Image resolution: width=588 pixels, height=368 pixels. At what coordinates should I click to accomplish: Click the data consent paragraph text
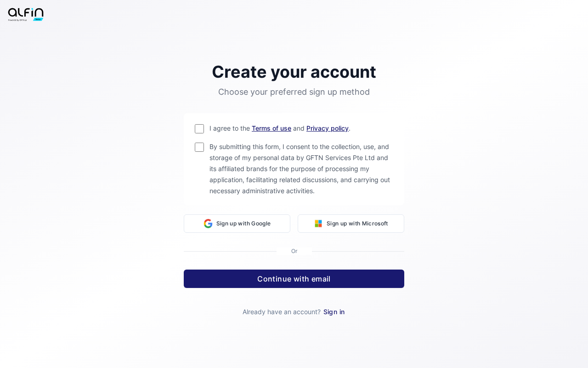click(x=300, y=169)
